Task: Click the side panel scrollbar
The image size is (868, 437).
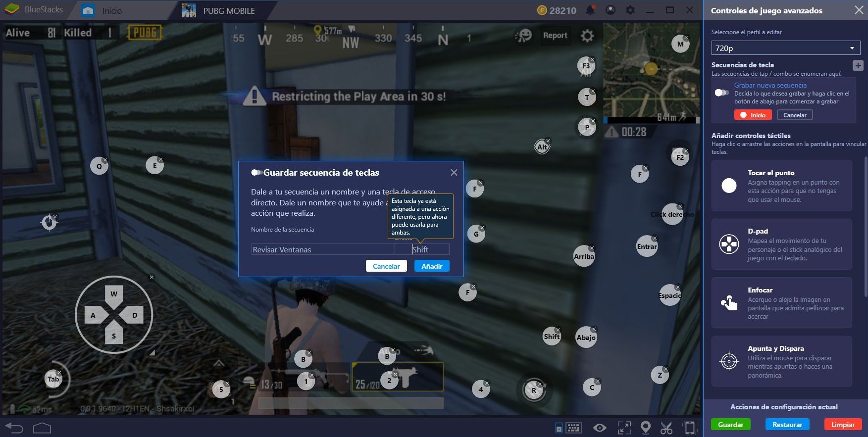Action: coord(866,228)
